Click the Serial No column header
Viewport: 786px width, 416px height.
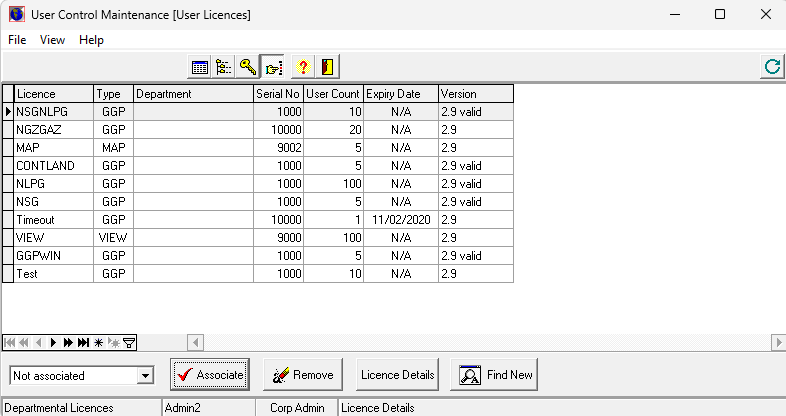[278, 94]
